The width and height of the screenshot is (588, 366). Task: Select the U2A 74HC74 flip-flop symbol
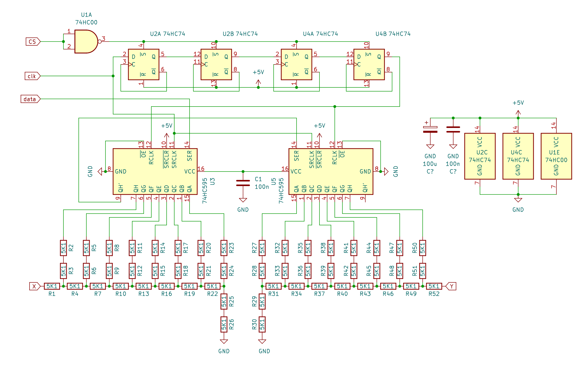(x=143, y=64)
